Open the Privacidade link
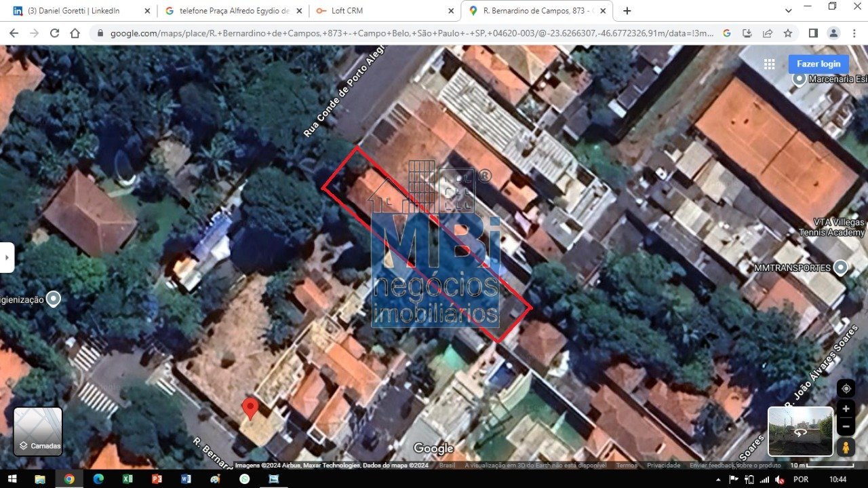Image resolution: width=868 pixels, height=488 pixels. [x=663, y=466]
